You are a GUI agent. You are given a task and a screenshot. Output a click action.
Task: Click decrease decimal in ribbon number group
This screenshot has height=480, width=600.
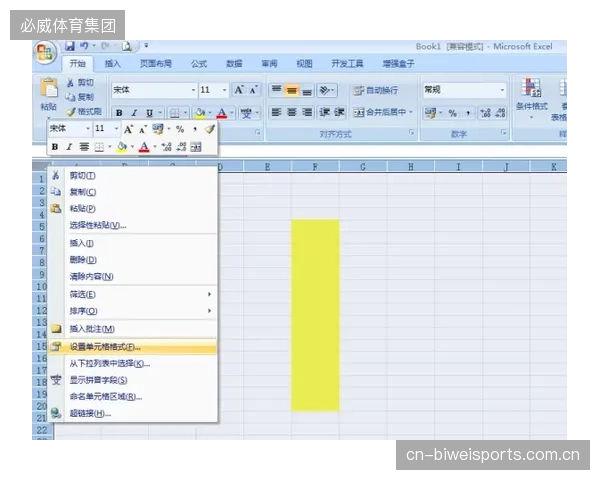(x=500, y=113)
